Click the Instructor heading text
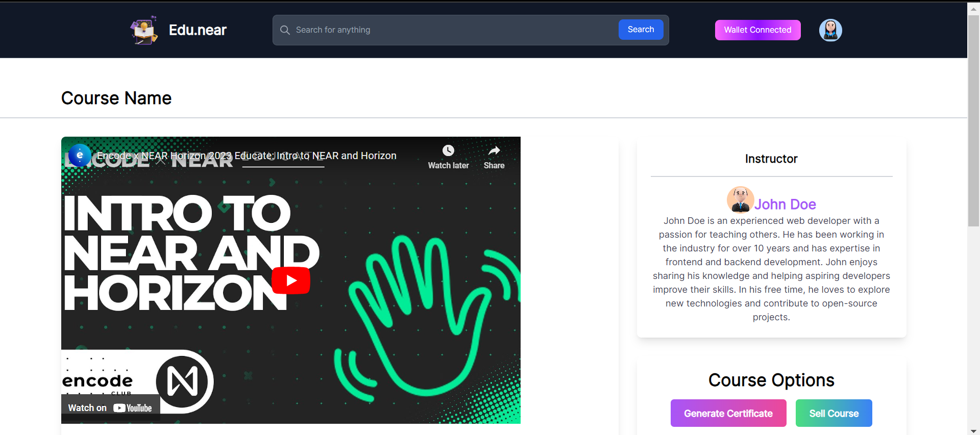The height and width of the screenshot is (435, 980). click(771, 159)
